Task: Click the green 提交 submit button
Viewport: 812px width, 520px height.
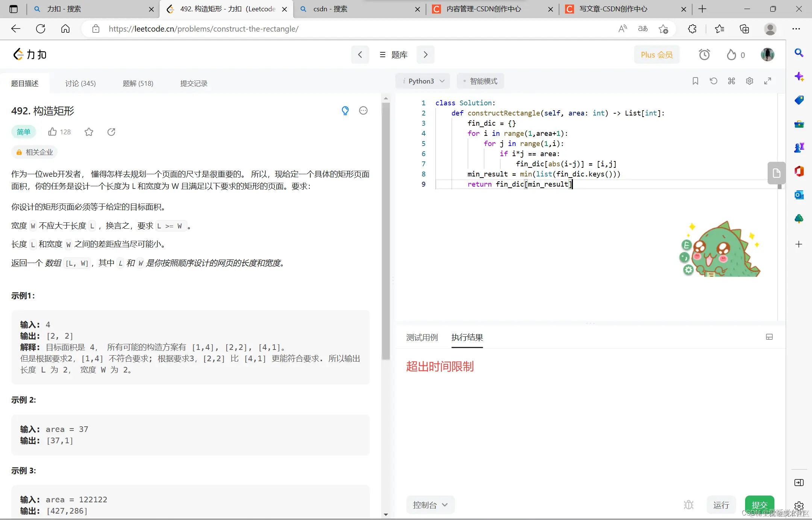Action: coord(759,505)
